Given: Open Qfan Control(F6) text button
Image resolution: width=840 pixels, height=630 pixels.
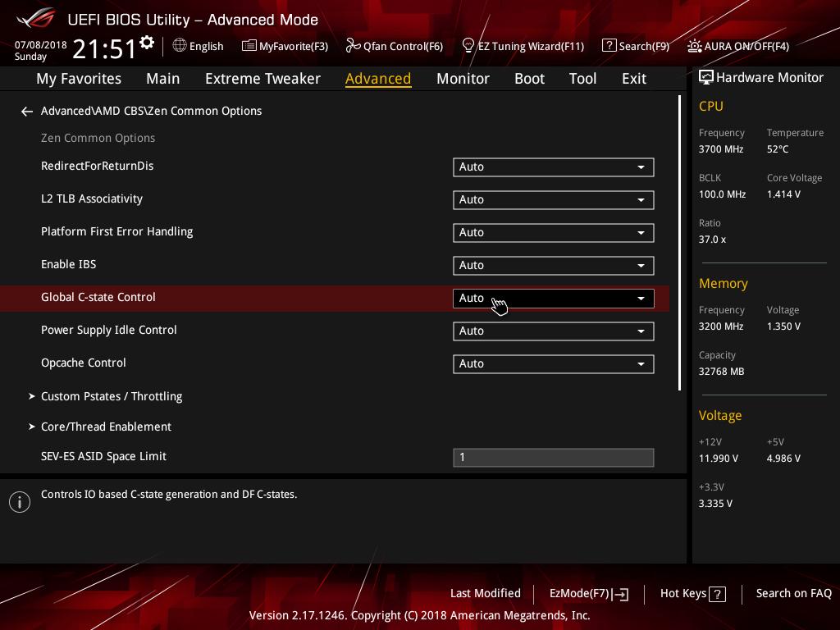Looking at the screenshot, I should pos(403,46).
